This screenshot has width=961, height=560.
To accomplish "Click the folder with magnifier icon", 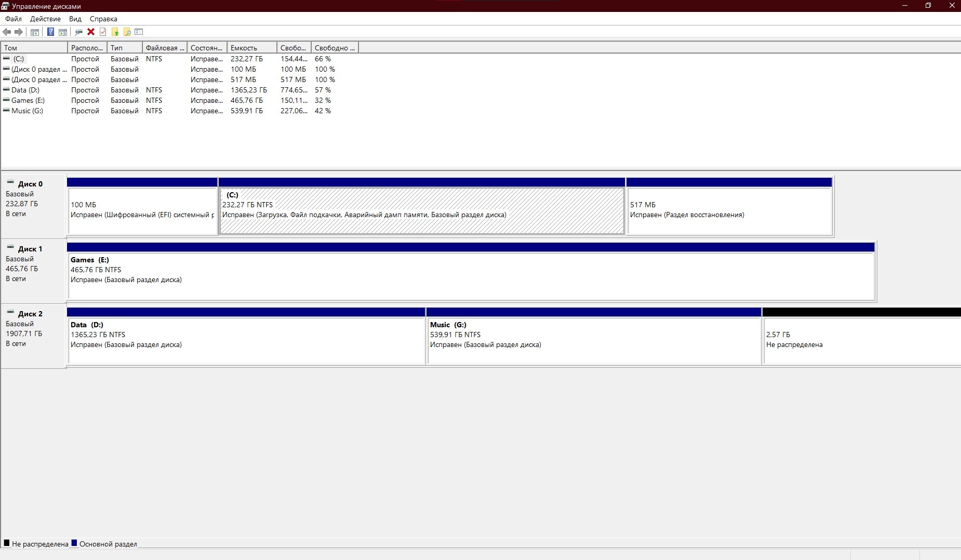I will point(127,32).
